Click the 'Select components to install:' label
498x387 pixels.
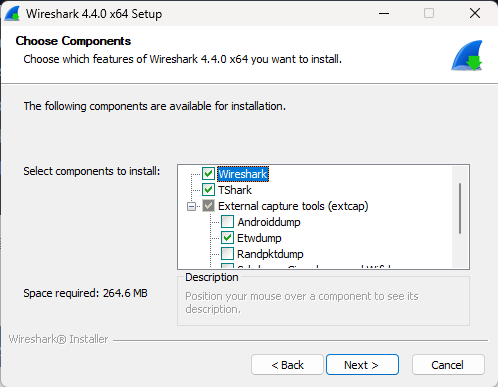[x=92, y=171]
